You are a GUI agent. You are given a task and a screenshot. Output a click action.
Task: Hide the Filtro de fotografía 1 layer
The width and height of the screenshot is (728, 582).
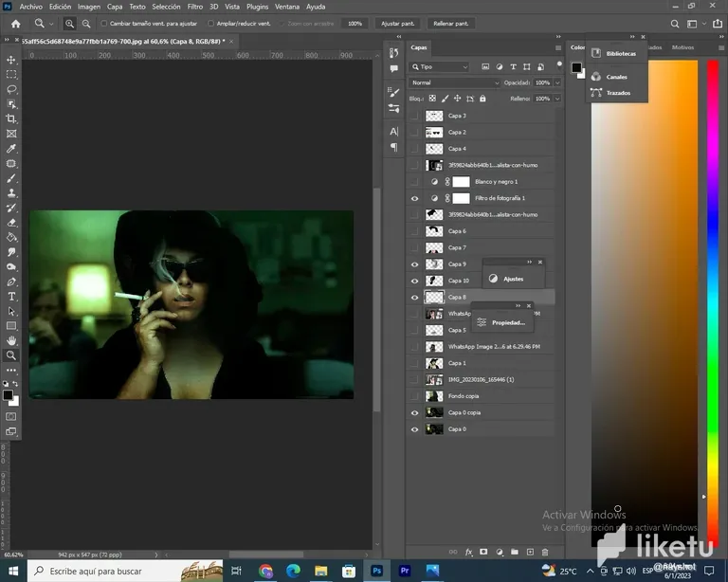coord(414,198)
